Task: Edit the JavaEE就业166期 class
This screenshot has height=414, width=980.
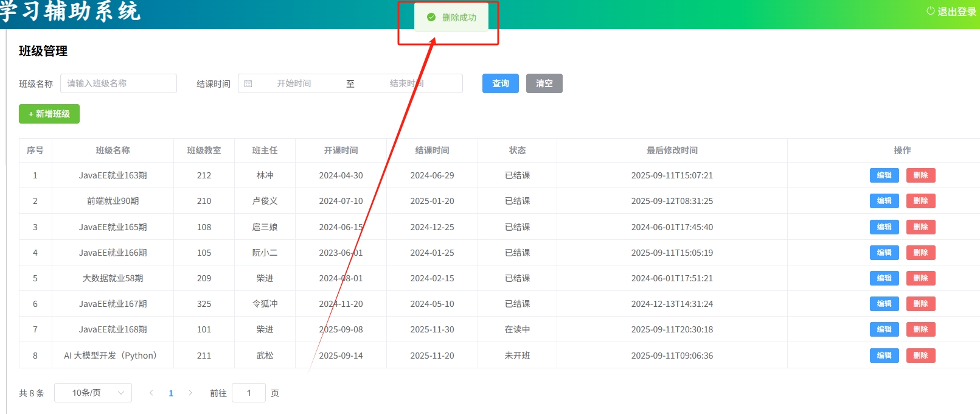Action: click(x=884, y=253)
